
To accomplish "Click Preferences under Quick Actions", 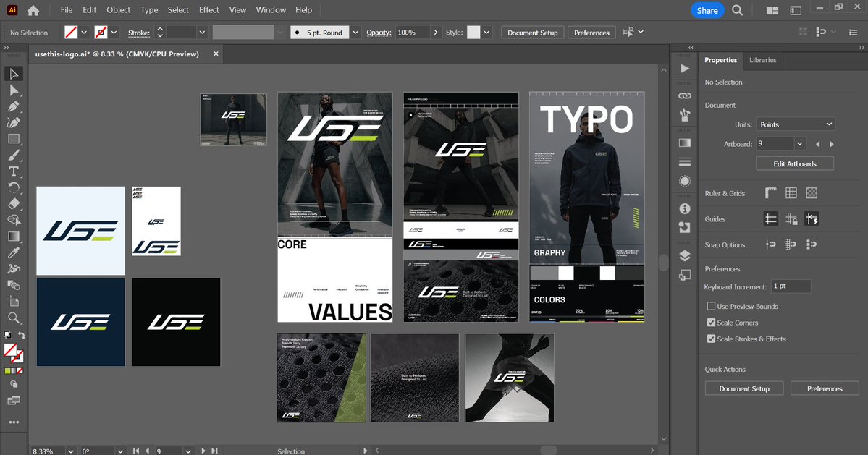I will pyautogui.click(x=825, y=388).
